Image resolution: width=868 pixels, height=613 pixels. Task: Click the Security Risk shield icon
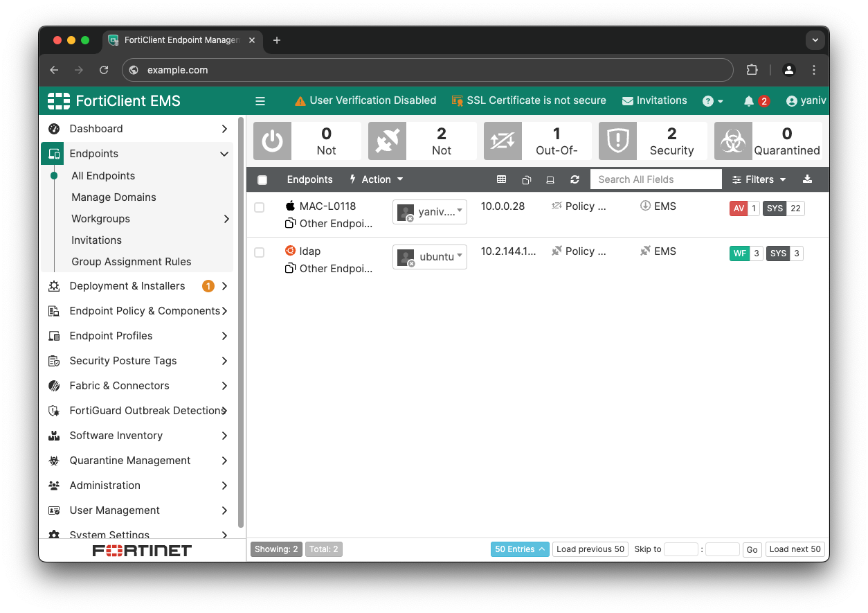(617, 141)
